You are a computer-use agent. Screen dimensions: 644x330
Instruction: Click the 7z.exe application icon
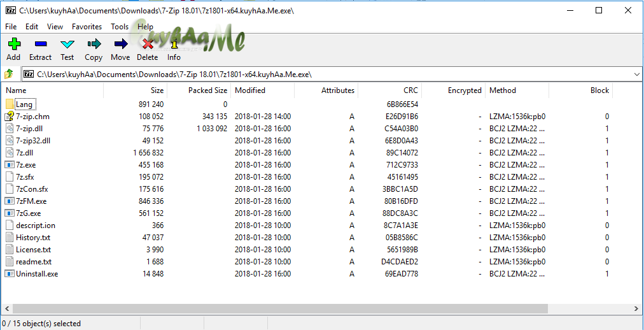point(10,165)
